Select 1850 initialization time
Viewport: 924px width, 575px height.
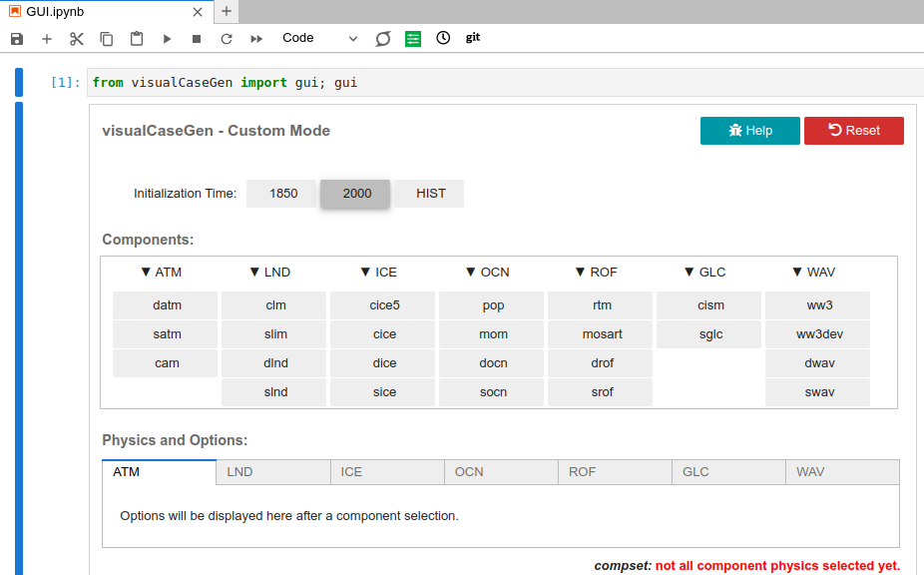[x=283, y=194]
